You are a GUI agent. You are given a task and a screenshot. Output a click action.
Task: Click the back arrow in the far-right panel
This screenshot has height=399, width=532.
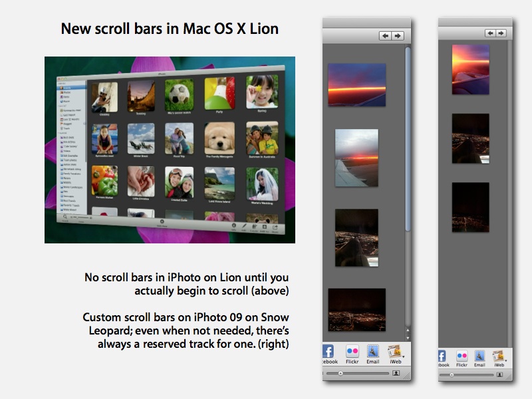pos(490,33)
